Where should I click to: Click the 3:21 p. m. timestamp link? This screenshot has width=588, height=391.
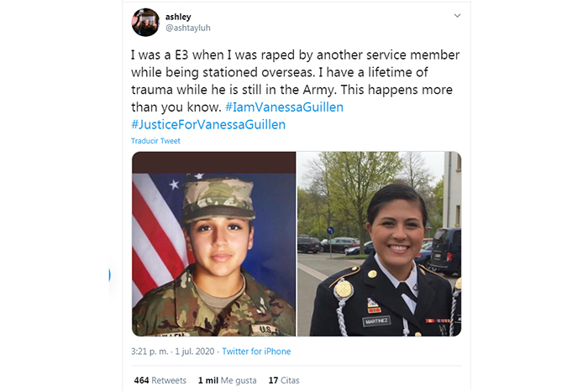pos(150,352)
